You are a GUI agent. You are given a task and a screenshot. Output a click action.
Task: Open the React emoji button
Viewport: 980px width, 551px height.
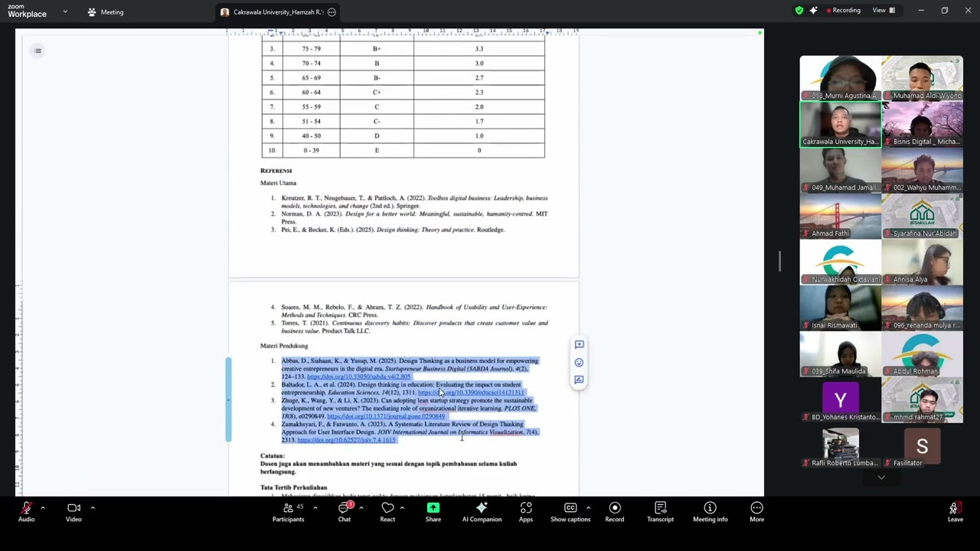tap(387, 512)
